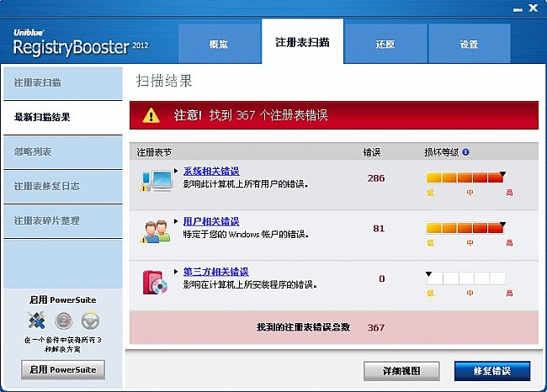Screen dimensions: 547x392
Task: Expand the 系统相关错误 row arrow
Action: pyautogui.click(x=176, y=171)
